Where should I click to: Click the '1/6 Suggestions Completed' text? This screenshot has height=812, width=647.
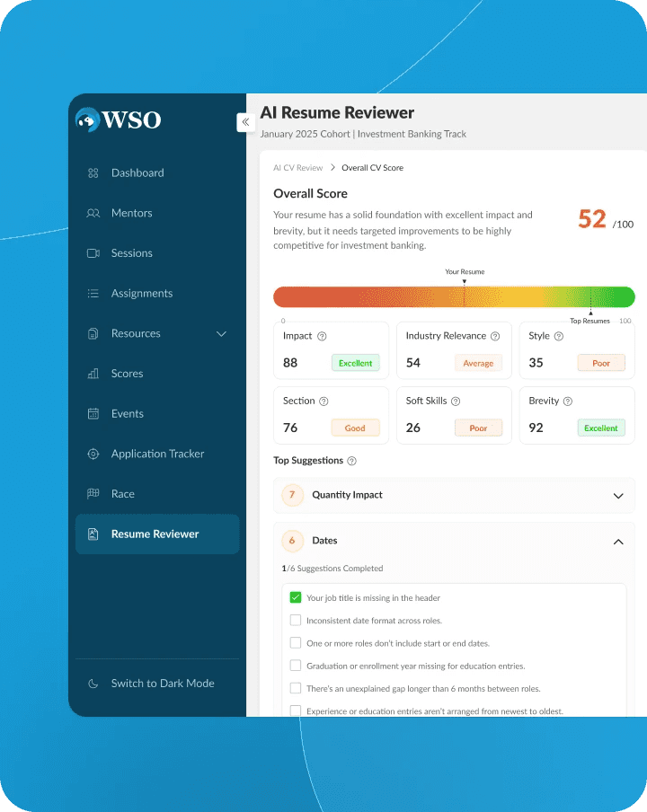(332, 568)
